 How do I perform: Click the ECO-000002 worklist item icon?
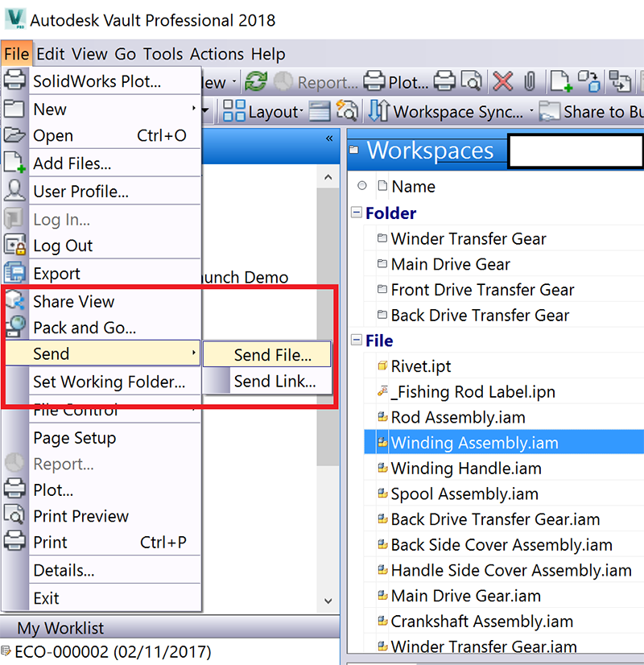click(x=6, y=651)
